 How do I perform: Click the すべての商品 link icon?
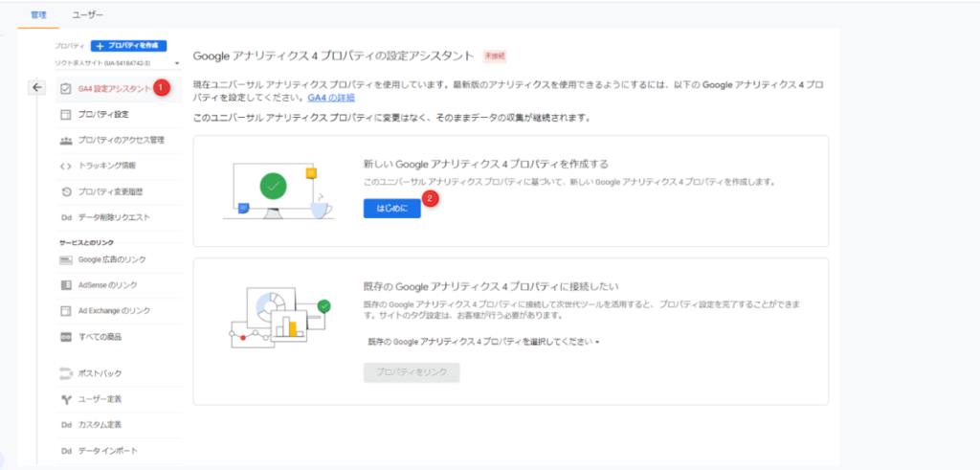(x=66, y=337)
